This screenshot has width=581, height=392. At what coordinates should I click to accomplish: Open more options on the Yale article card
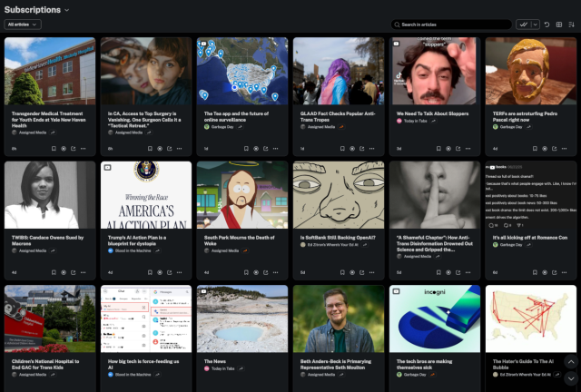(84, 147)
